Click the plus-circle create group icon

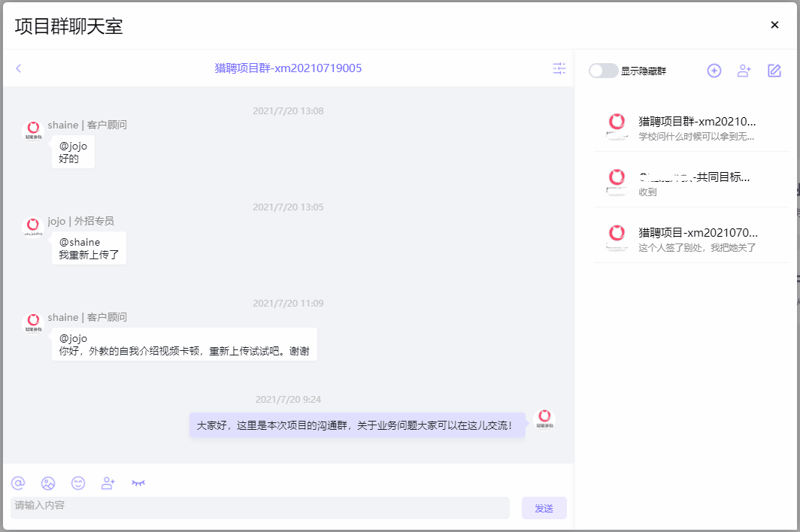pos(714,71)
